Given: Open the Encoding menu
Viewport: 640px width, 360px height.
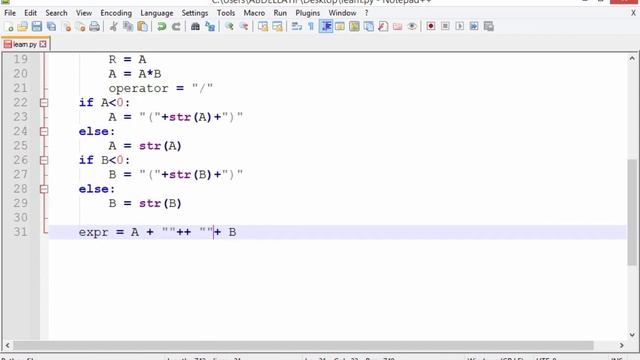Looking at the screenshot, I should tap(116, 13).
